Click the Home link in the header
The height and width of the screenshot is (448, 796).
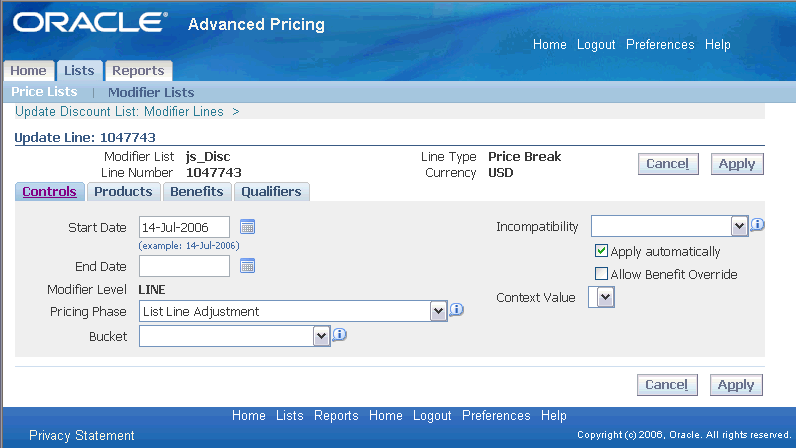549,45
